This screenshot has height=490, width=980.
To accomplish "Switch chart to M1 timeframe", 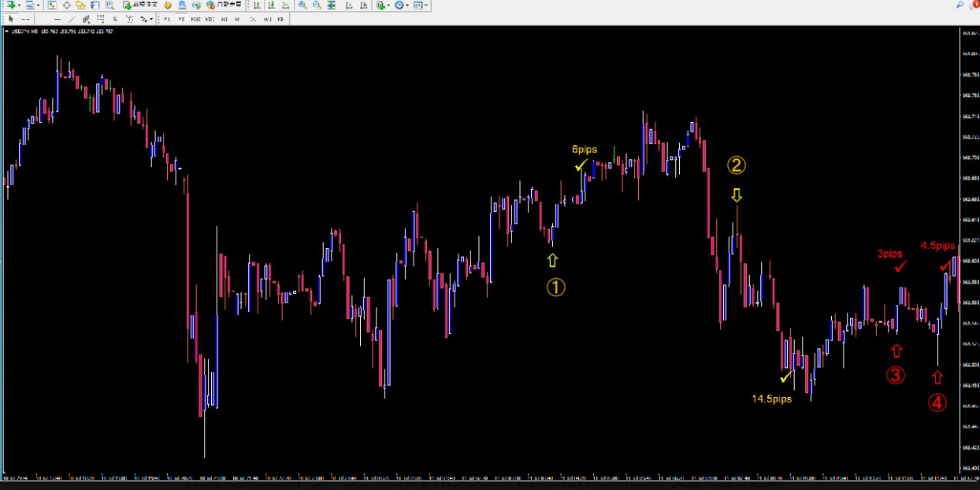I will point(167,19).
